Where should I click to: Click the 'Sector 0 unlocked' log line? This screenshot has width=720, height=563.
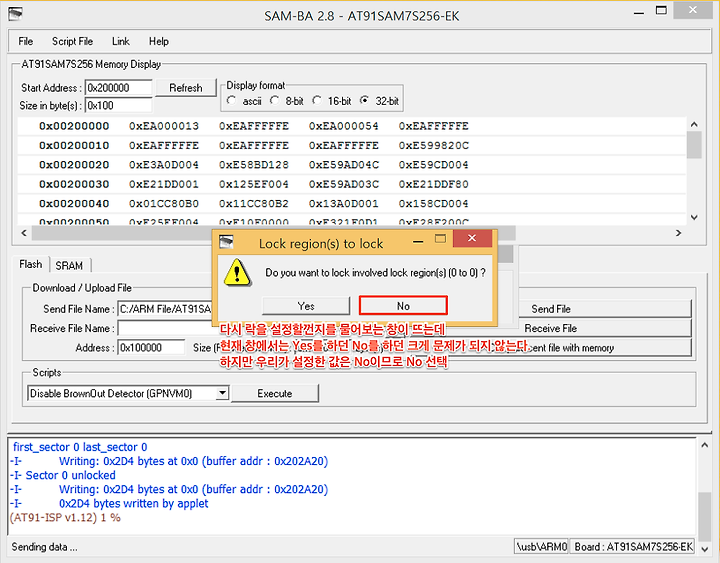63,475
